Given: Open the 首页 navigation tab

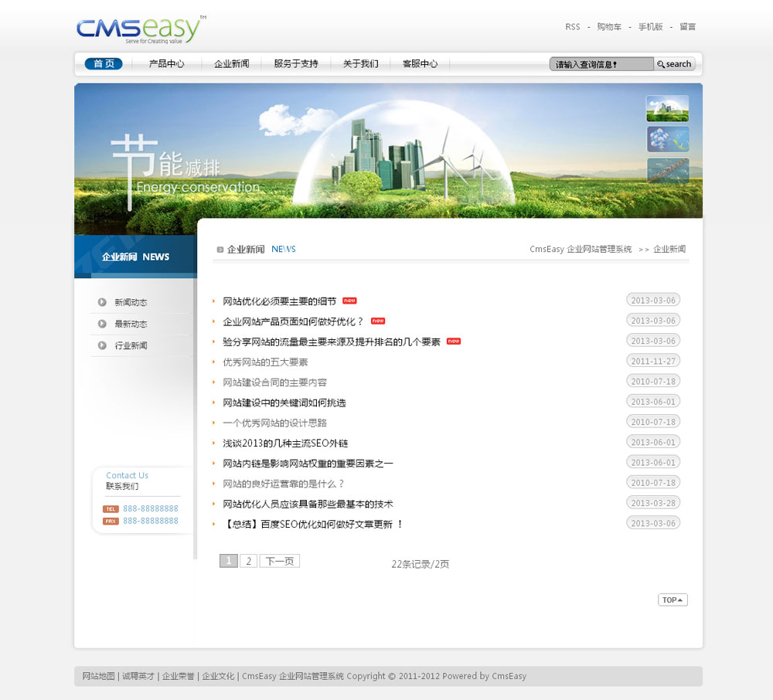Looking at the screenshot, I should (104, 63).
